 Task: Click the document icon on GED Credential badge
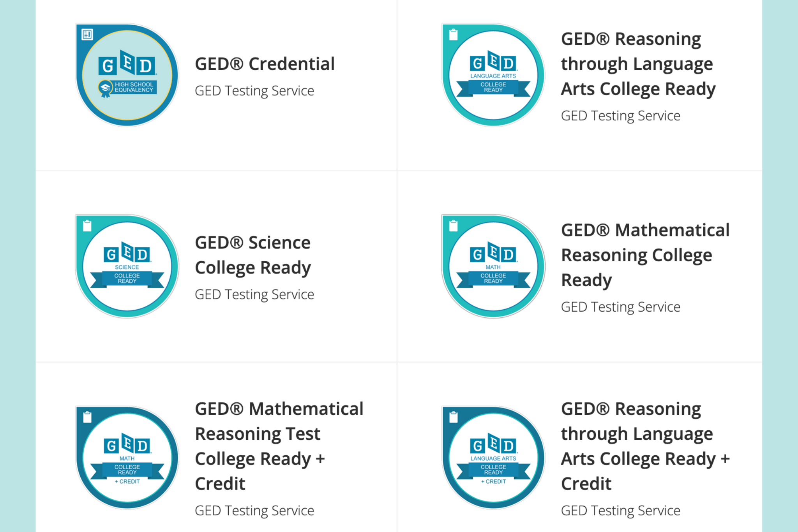(87, 35)
